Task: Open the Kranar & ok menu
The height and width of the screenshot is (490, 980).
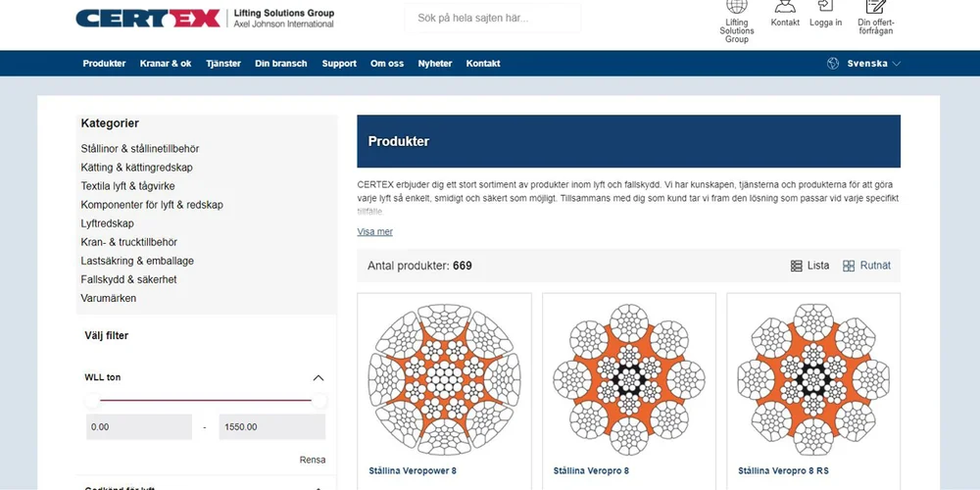Action: (166, 64)
